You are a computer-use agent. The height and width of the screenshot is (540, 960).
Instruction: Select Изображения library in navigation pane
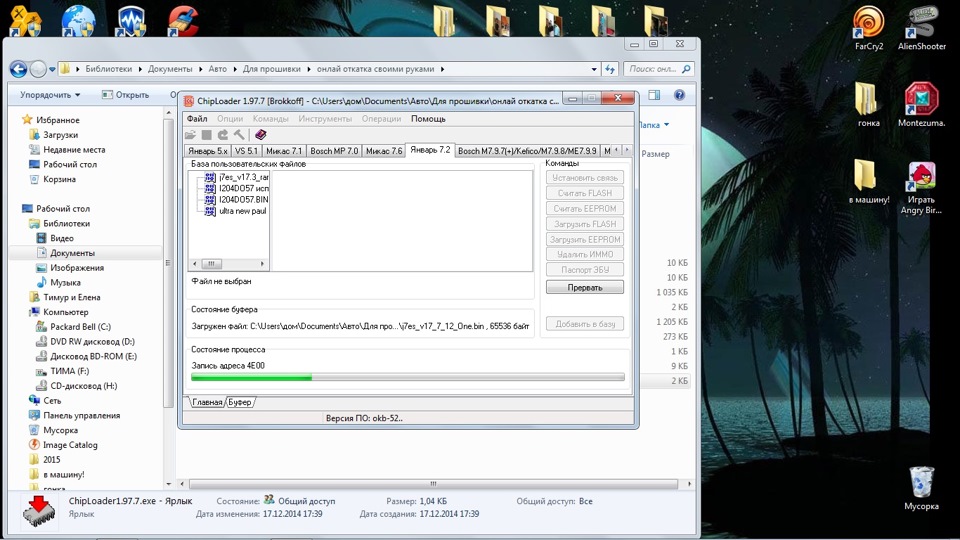(77, 268)
